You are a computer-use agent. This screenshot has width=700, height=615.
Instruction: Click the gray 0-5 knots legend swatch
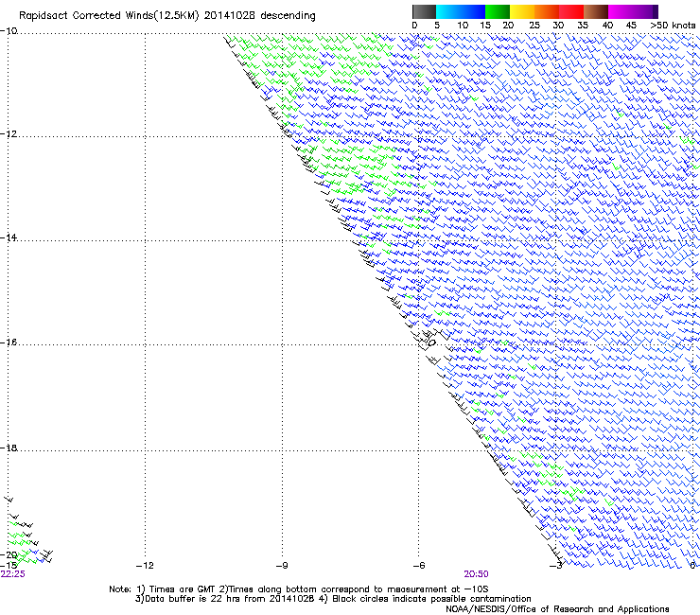click(424, 11)
